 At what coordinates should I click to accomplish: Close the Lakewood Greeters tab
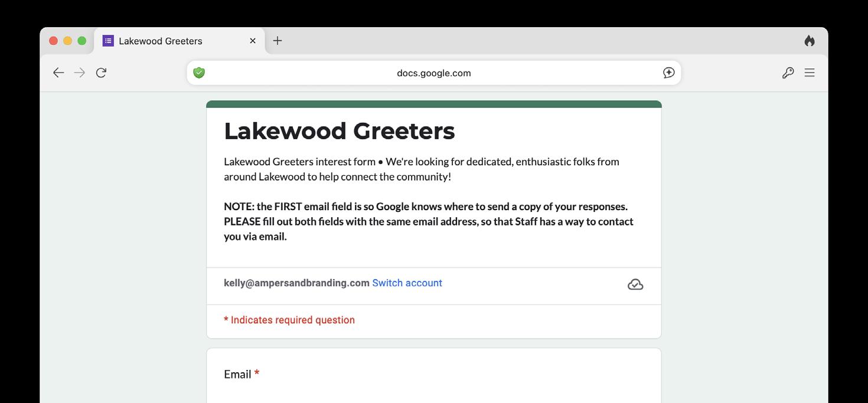pos(253,41)
